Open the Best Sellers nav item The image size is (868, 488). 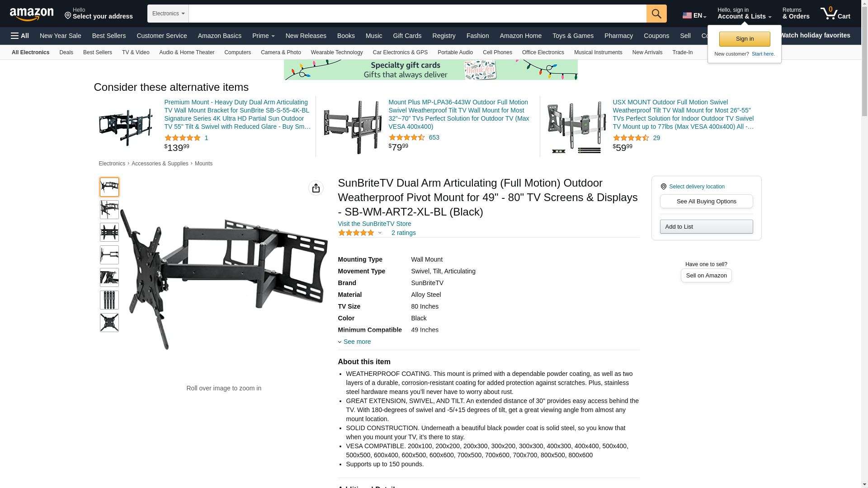click(x=109, y=36)
